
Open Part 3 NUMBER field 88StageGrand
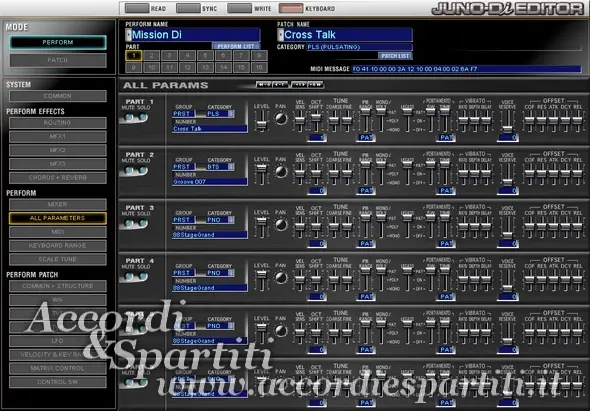point(210,235)
